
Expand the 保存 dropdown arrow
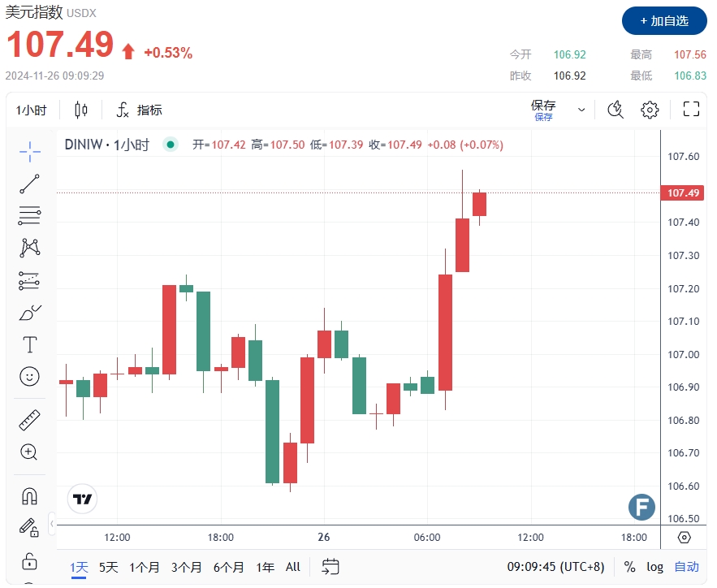(x=581, y=110)
